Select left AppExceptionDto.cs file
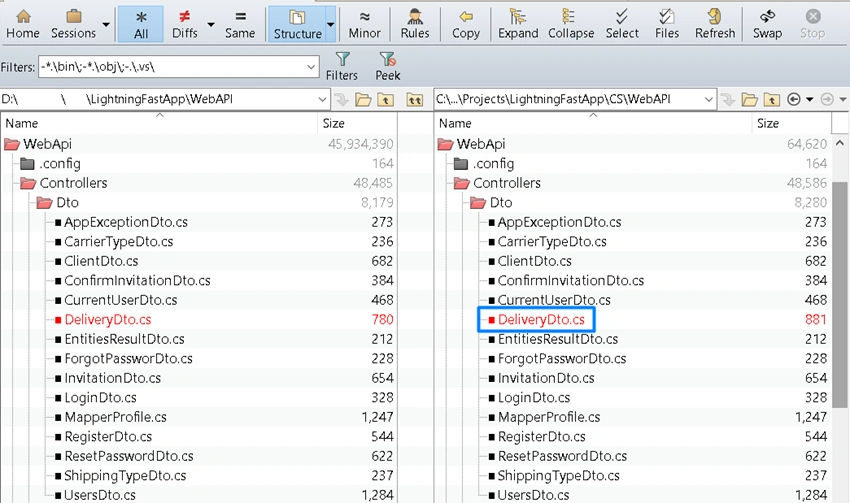Screen dimensions: 850x503 point(126,222)
